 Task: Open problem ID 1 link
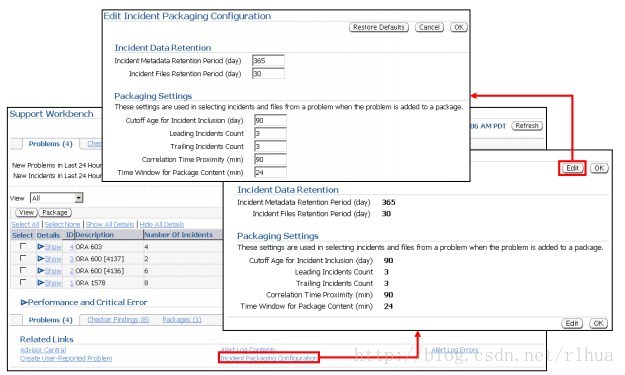[x=71, y=283]
